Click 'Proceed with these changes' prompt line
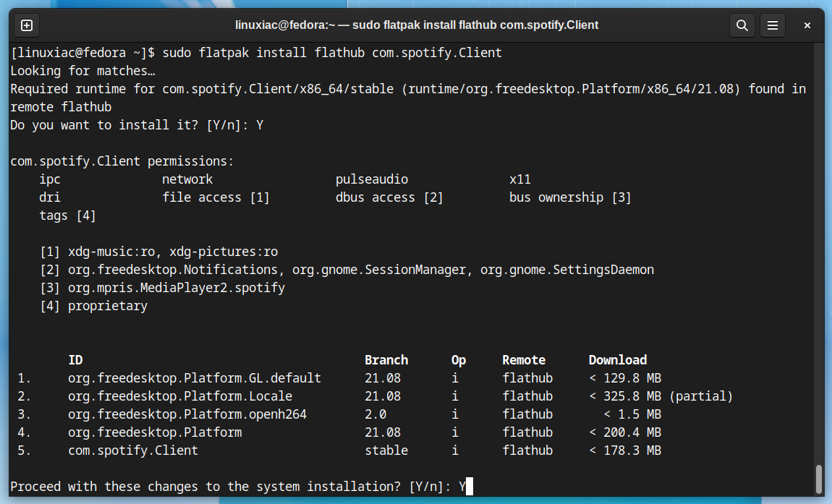The image size is (832, 504). point(238,487)
